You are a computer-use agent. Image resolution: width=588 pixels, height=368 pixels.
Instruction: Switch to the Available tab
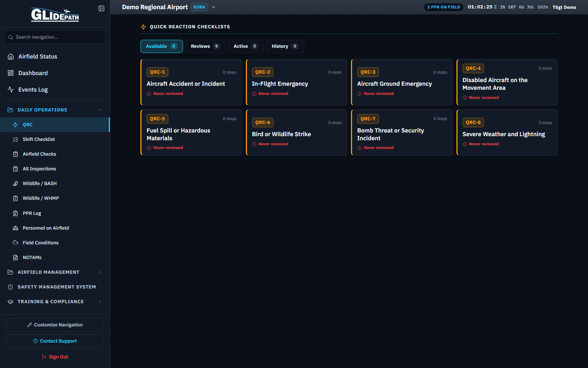(162, 46)
